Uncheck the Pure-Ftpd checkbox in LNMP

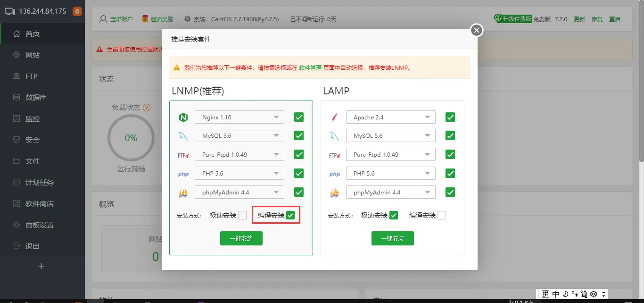coord(299,154)
